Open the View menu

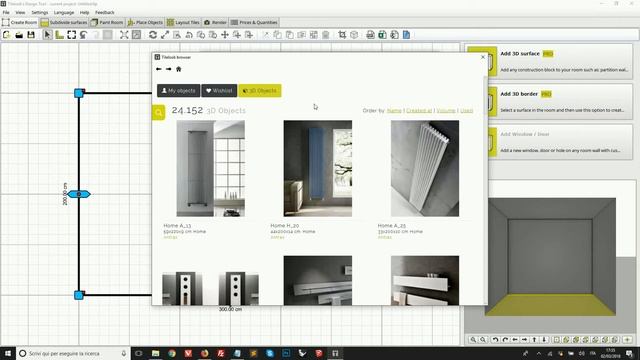(20, 13)
